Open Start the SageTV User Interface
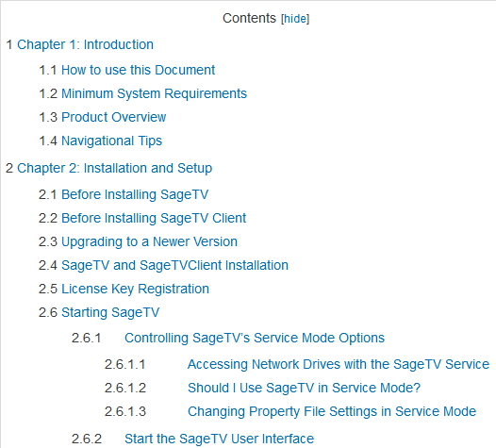Screen dimensions: 496x448 [219, 439]
